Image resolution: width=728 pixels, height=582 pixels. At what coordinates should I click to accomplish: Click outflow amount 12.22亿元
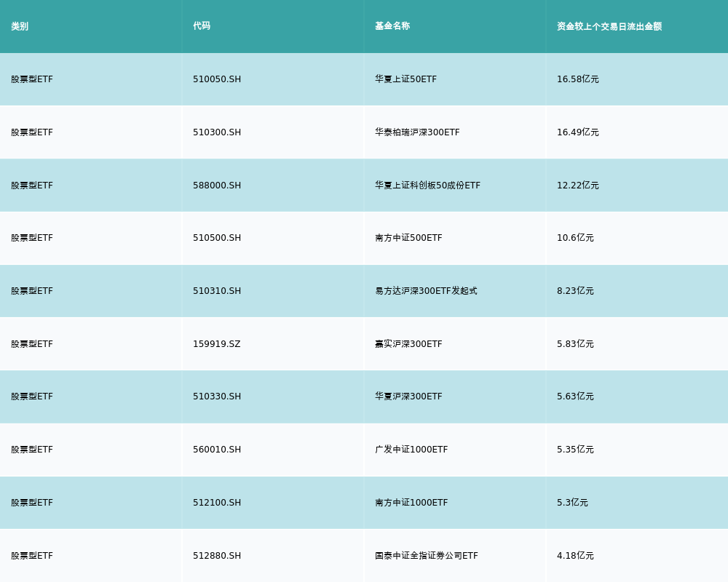[577, 186]
